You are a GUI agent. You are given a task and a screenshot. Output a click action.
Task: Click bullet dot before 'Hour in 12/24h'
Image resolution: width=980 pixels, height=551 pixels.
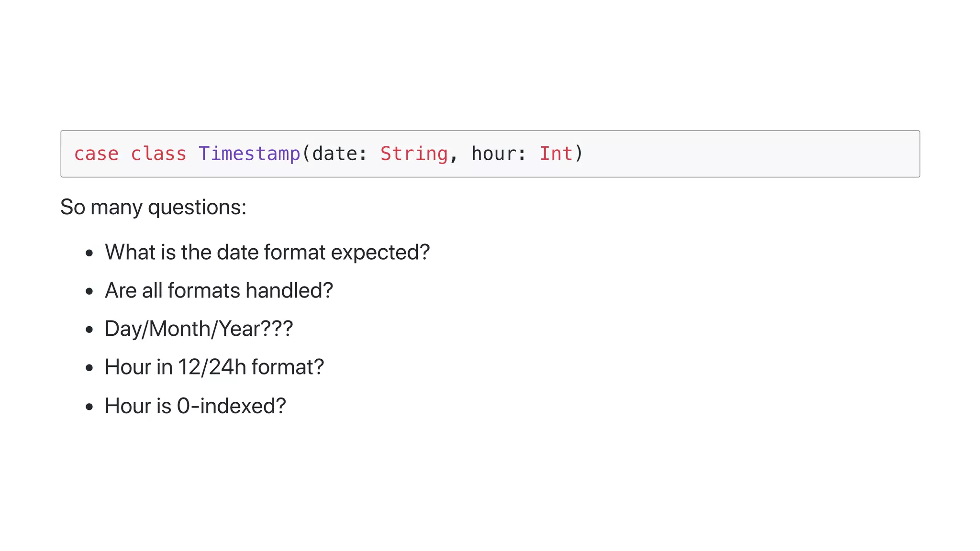click(x=89, y=368)
